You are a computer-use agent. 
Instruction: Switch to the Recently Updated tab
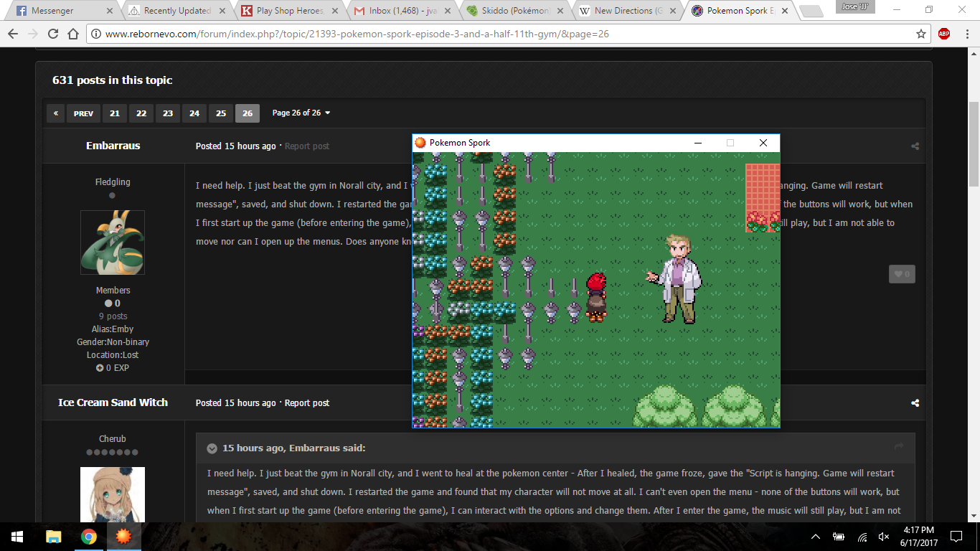click(176, 11)
